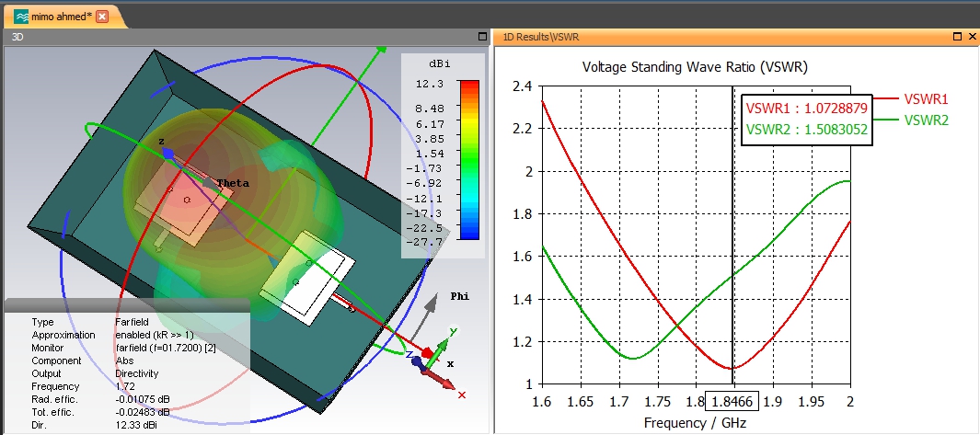Click the -27.7 minimum value on color scale
Screen dimensions: 980x435
(x=427, y=241)
